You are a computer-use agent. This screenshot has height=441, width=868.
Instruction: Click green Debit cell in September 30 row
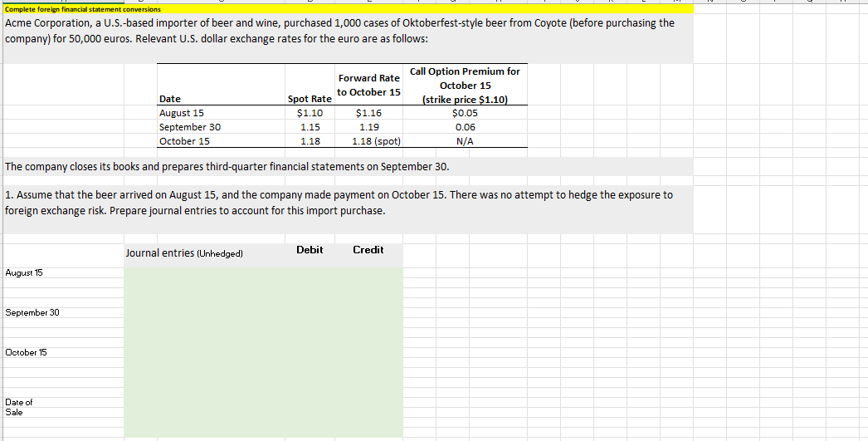click(310, 312)
